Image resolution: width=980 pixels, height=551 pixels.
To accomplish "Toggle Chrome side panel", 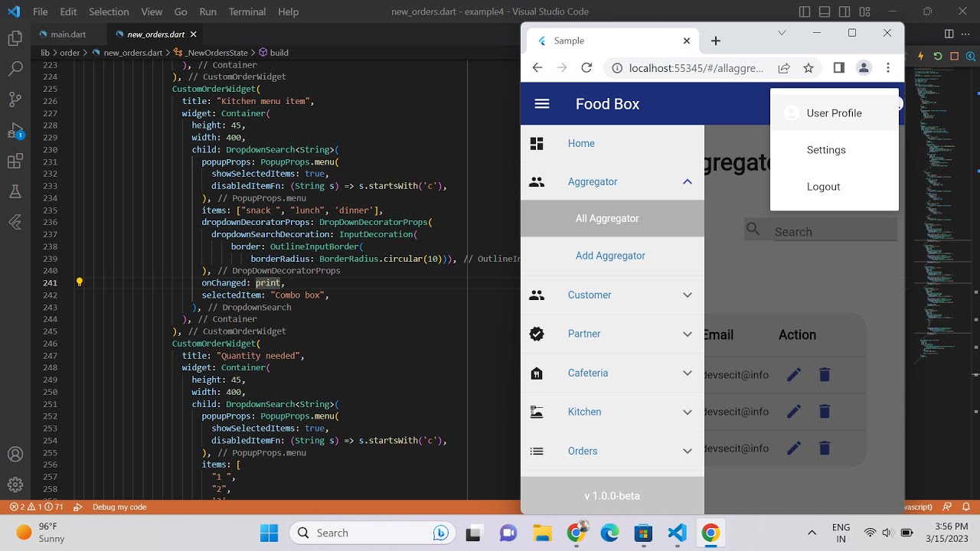I will click(x=839, y=68).
